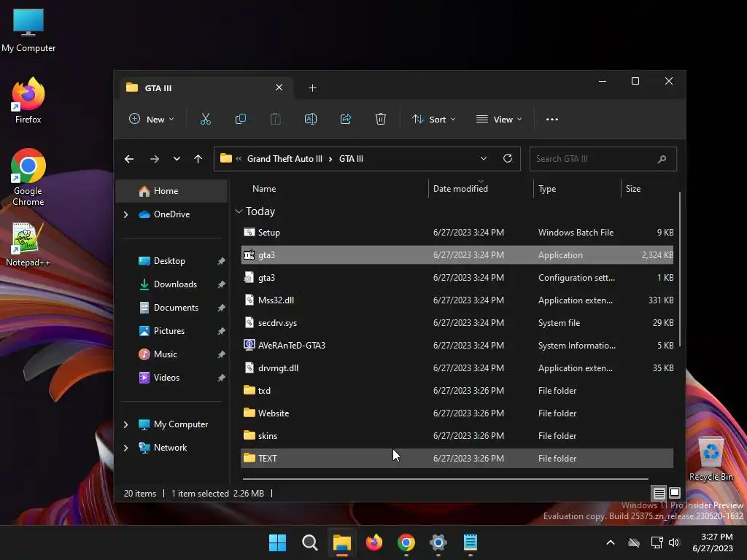Click Notepad icon in taskbar
Screen dimensions: 747x560
click(x=471, y=542)
